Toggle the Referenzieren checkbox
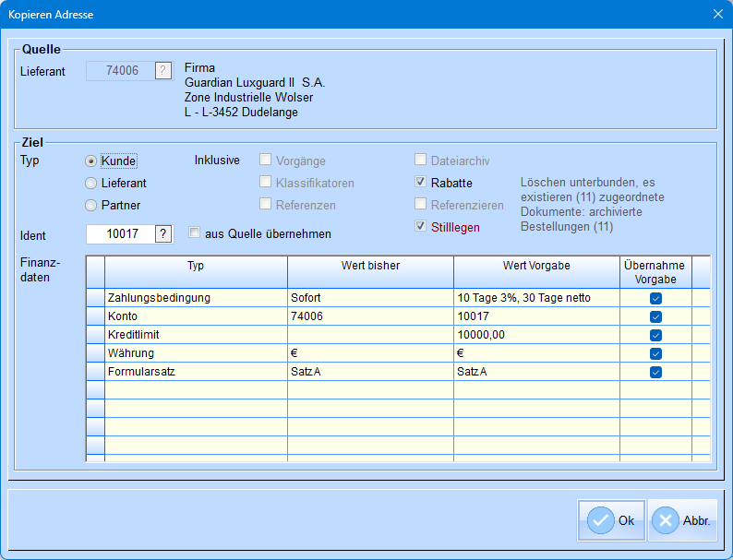 [x=420, y=204]
